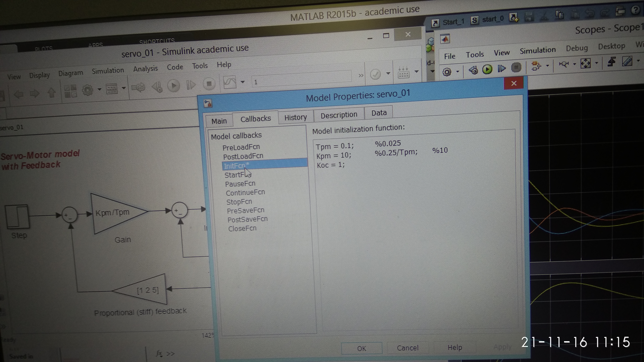Open the Simulation menu of the Scope window

point(538,50)
